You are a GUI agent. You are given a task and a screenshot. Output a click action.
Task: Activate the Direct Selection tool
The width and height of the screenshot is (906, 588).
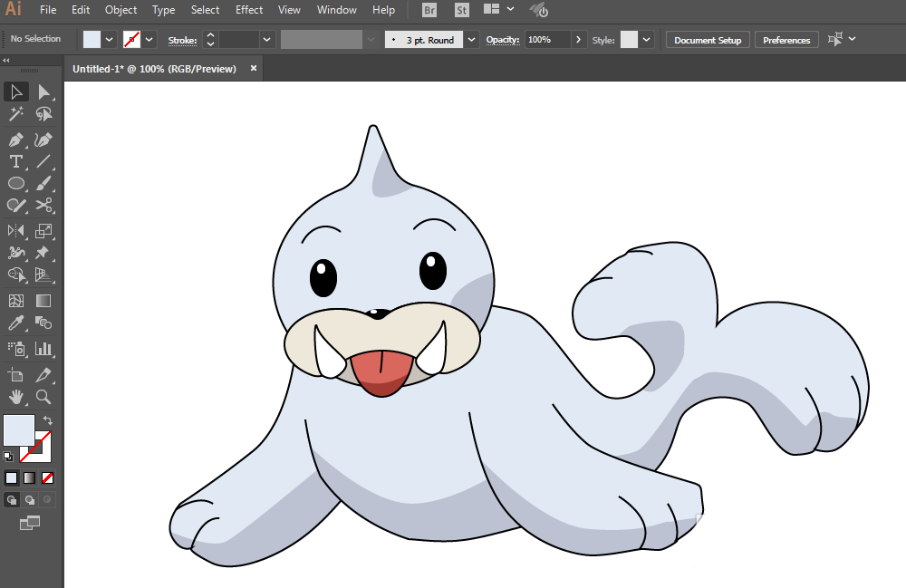(43, 92)
